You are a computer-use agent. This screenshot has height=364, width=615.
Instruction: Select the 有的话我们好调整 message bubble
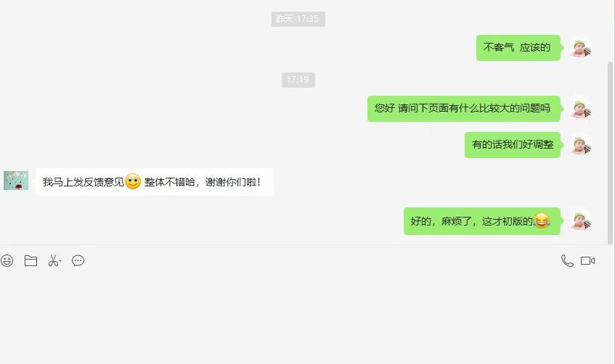[512, 145]
